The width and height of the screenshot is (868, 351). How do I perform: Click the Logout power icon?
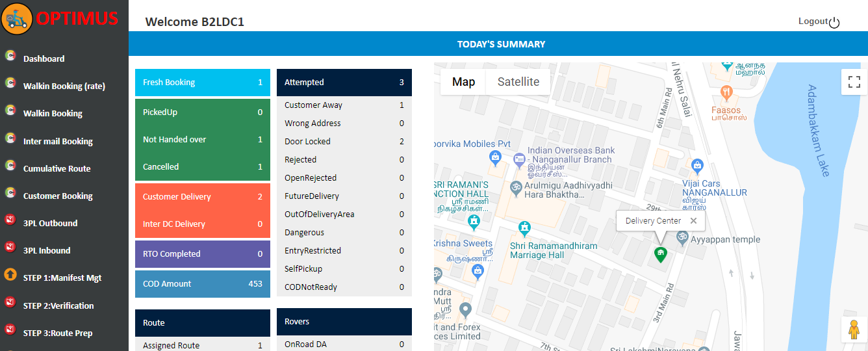(x=834, y=22)
